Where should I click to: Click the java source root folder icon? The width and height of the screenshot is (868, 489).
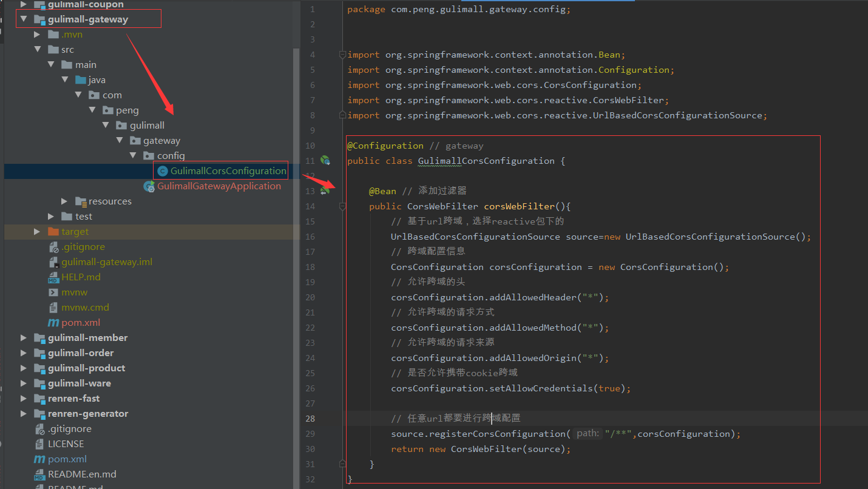(x=80, y=80)
